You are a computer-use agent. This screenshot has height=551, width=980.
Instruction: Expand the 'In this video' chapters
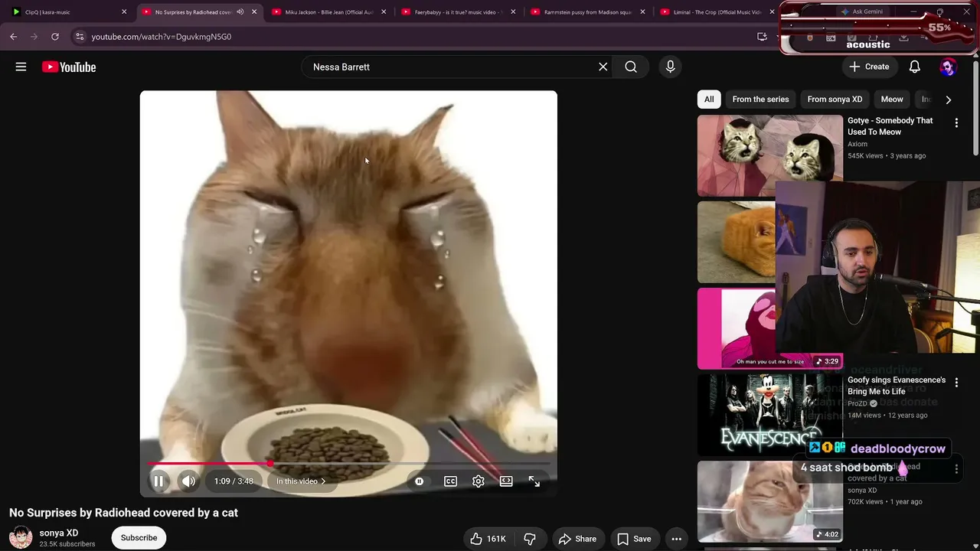(301, 481)
